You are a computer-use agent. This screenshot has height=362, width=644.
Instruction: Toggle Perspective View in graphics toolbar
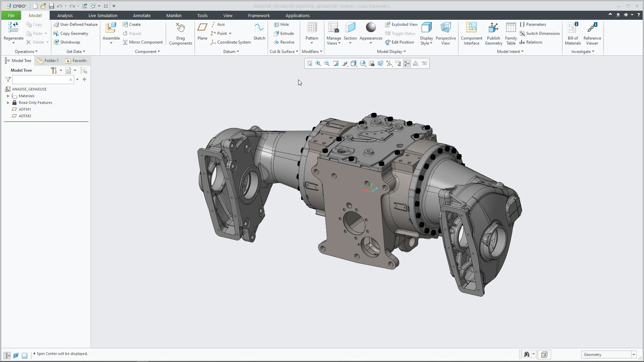[x=380, y=63]
